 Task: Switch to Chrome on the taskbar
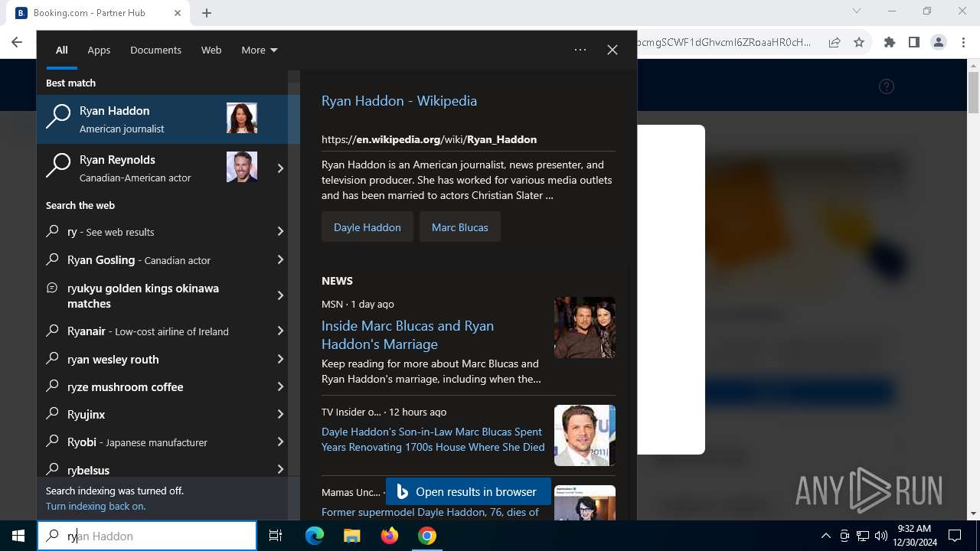click(x=426, y=536)
